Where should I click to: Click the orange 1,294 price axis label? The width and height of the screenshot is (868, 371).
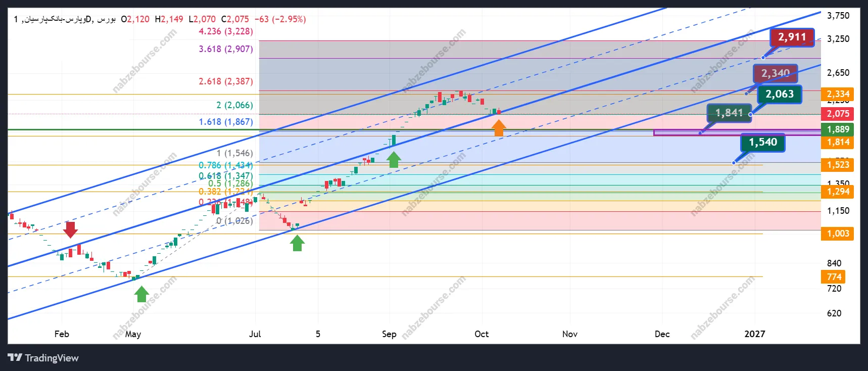[x=838, y=192]
